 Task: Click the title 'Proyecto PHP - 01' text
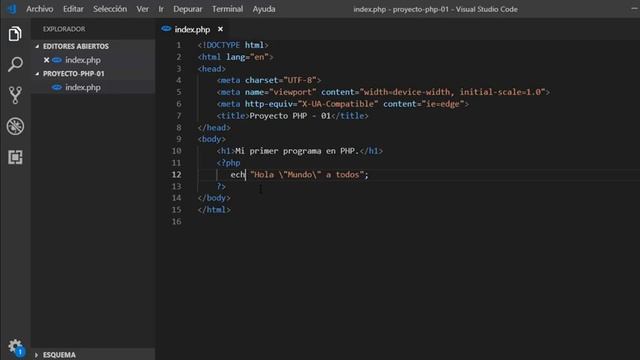[x=290, y=116]
